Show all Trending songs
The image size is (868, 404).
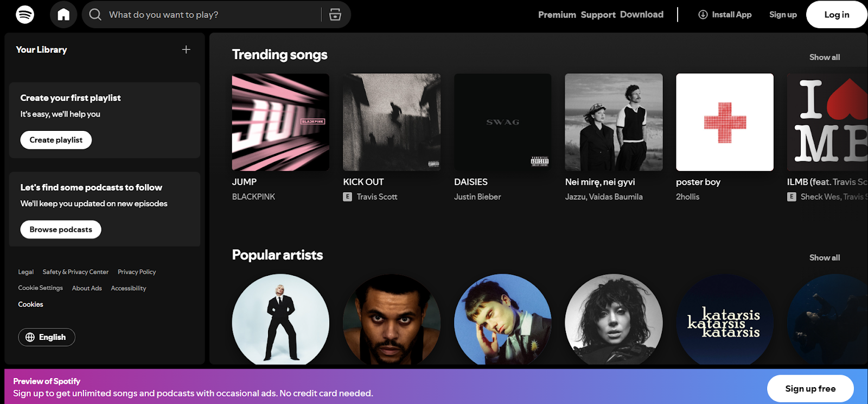[825, 57]
